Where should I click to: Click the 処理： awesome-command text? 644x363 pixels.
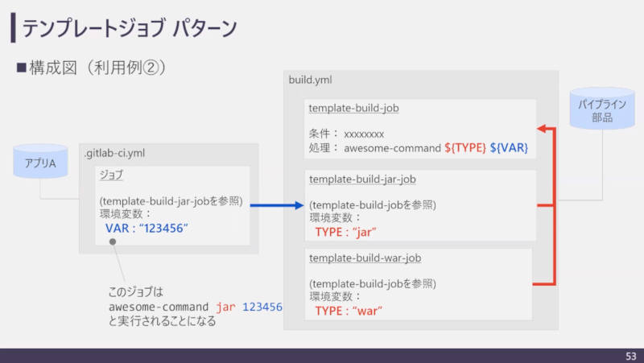[374, 148]
